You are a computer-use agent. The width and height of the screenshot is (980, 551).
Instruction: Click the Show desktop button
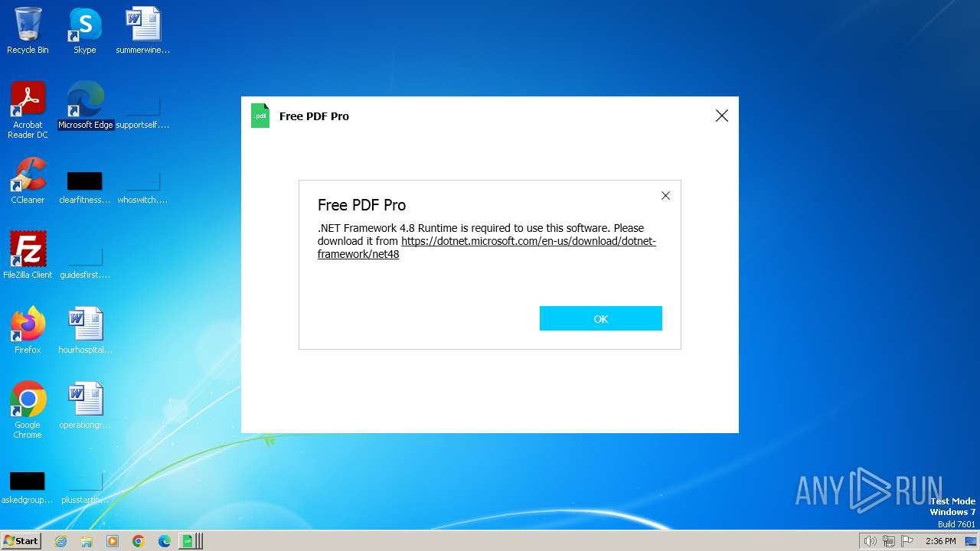(971, 541)
